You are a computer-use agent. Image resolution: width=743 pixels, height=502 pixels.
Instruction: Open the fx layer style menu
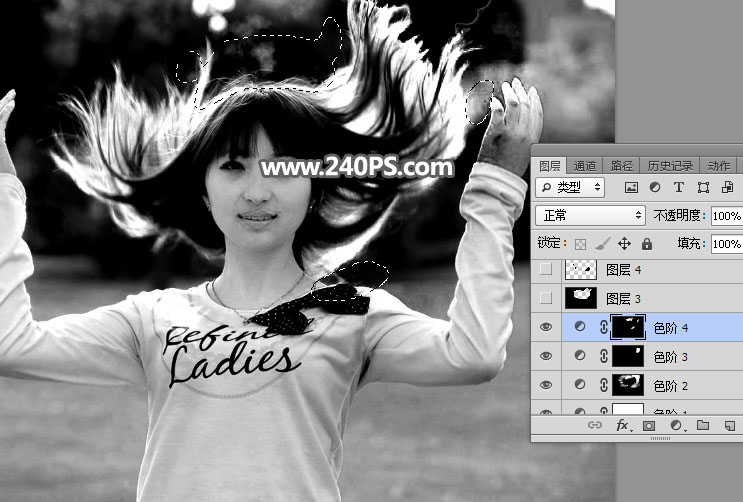622,425
